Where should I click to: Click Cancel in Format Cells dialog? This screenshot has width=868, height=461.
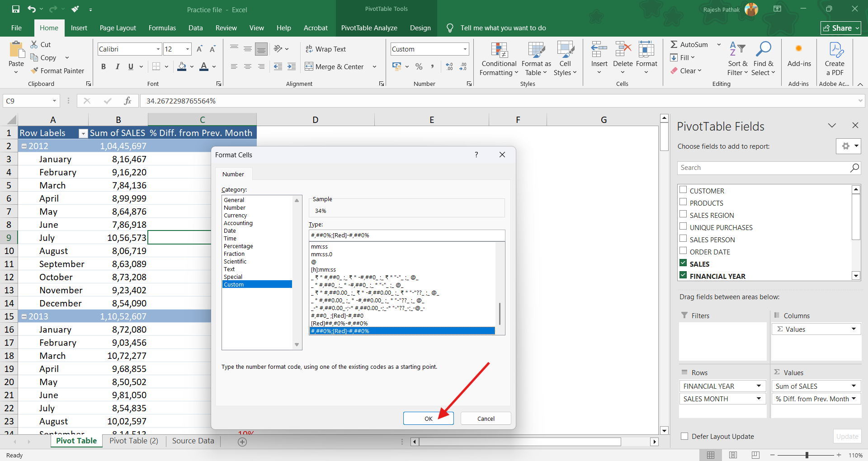pyautogui.click(x=486, y=419)
